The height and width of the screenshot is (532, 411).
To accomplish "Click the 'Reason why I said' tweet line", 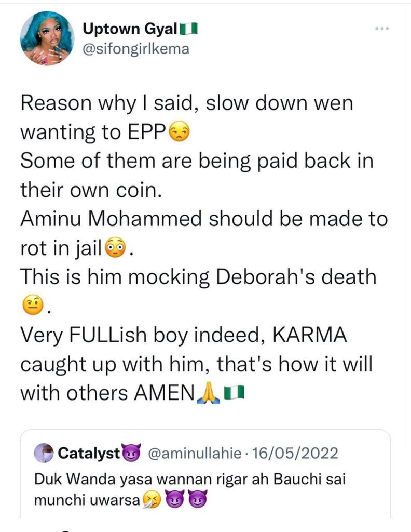I will tap(187, 103).
